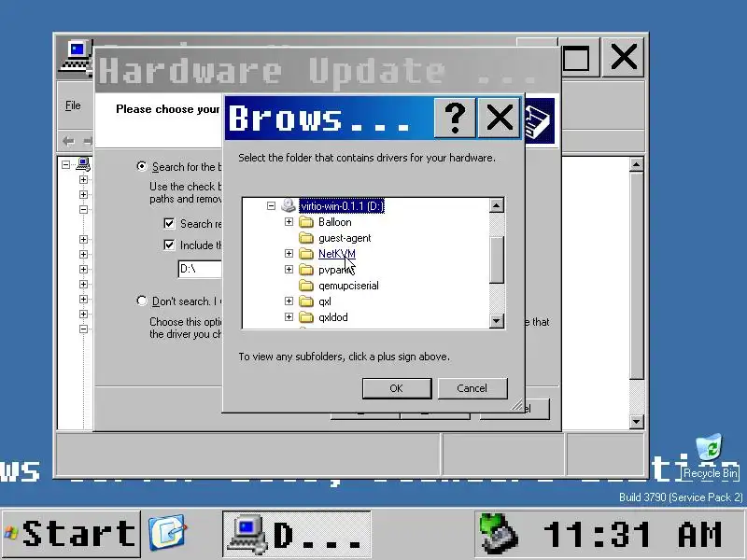Select the "qxldod" folder label
This screenshot has height=560, width=747.
(333, 317)
